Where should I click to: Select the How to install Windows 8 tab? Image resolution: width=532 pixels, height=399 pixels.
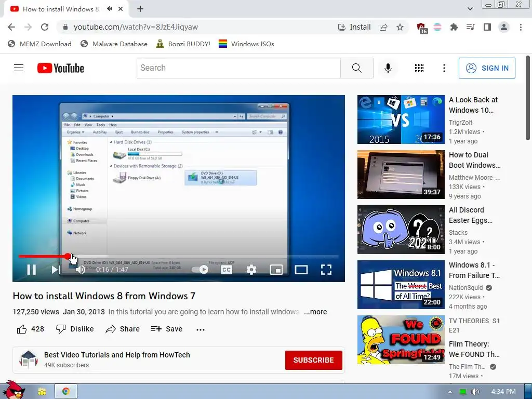coord(60,9)
